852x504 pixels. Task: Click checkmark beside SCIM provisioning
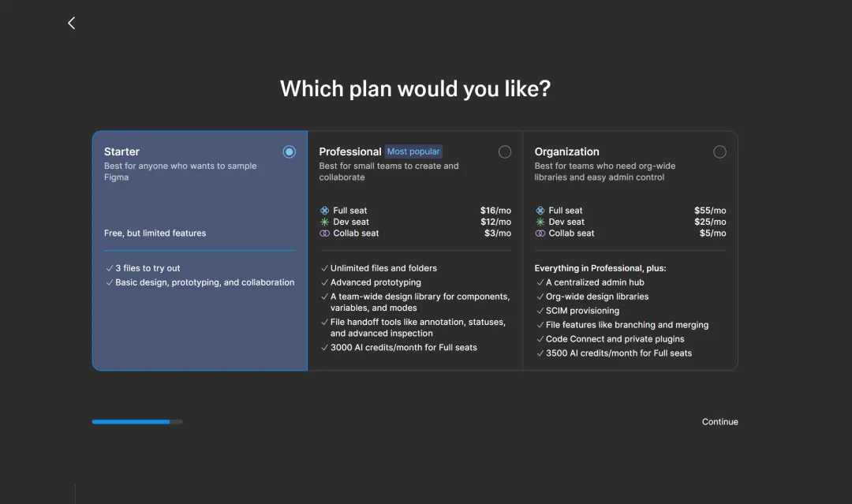[540, 311]
